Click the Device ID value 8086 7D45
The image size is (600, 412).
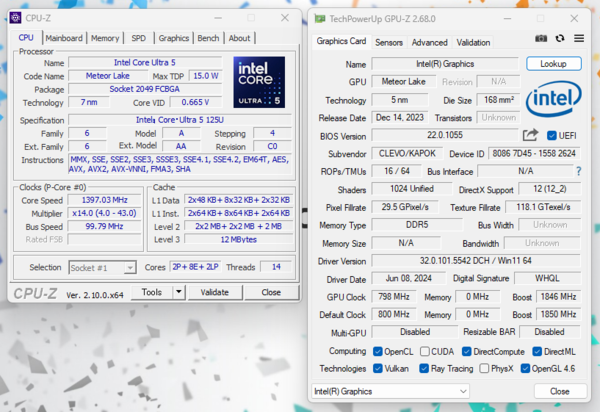click(x=534, y=153)
